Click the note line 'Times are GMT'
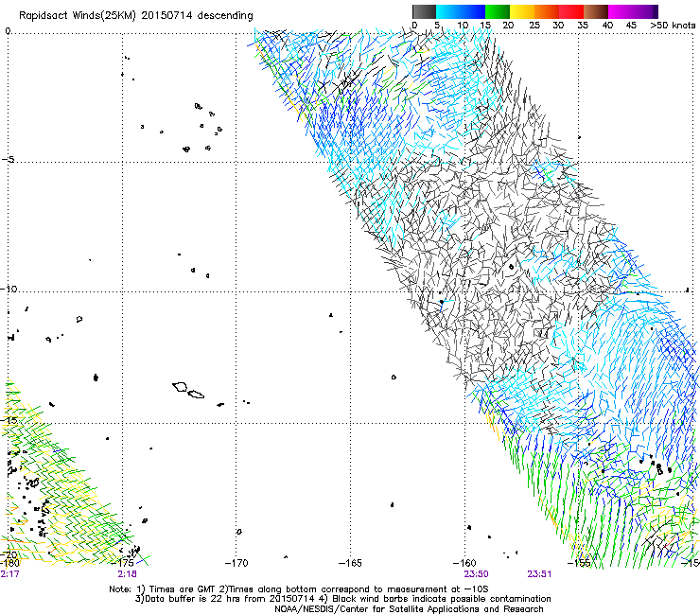 click(299, 589)
